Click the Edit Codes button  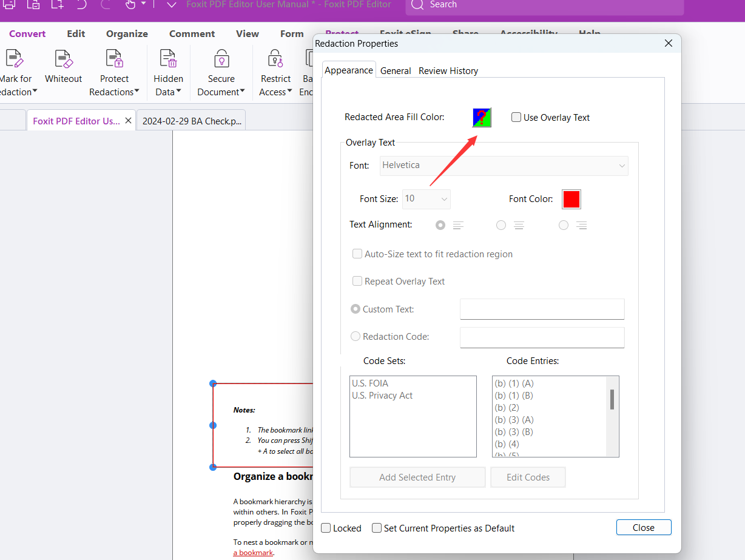click(x=528, y=477)
